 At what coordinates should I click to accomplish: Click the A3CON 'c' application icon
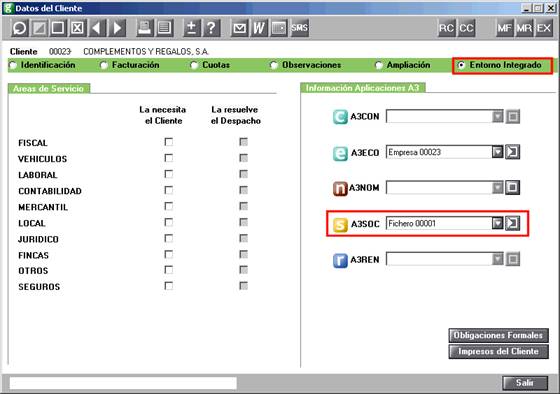tap(340, 117)
